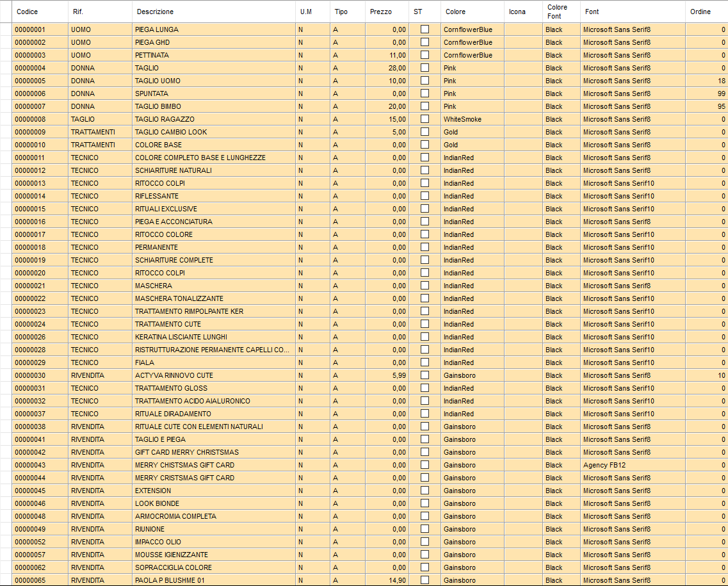Select the Ordine cell with value 99
Viewport: 728px width, 586px height.
(706, 94)
